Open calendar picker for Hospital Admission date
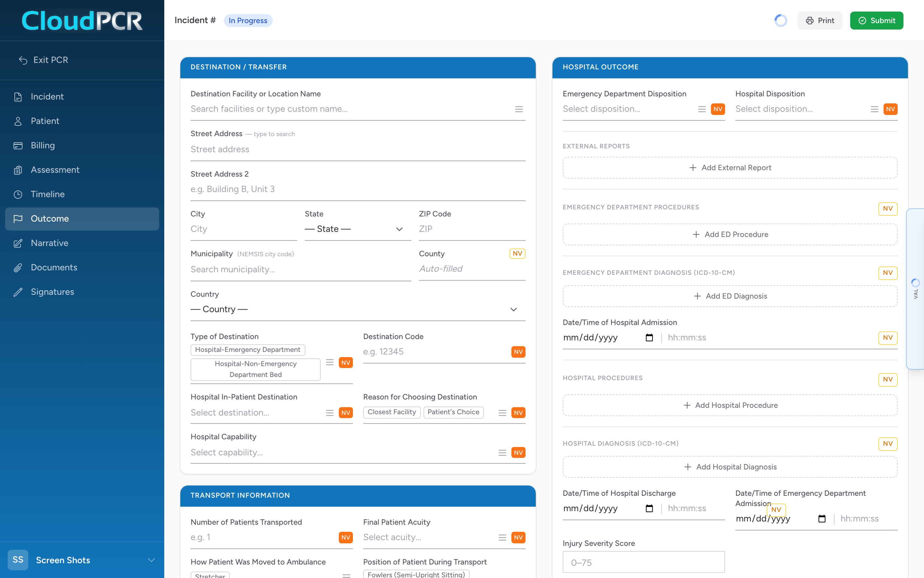Viewport: 924px width, 578px height. tap(649, 337)
